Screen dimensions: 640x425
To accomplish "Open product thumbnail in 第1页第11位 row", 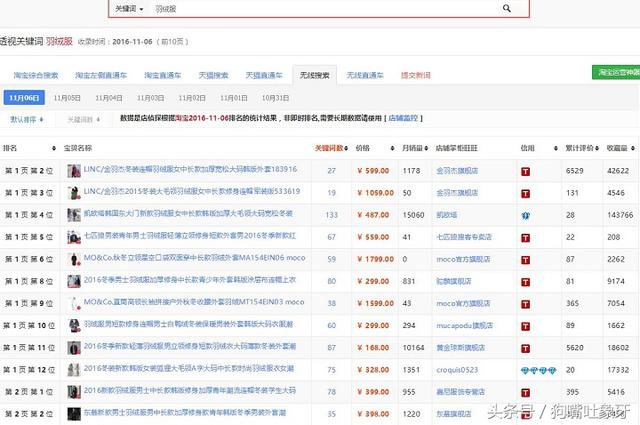I will coord(74,348).
